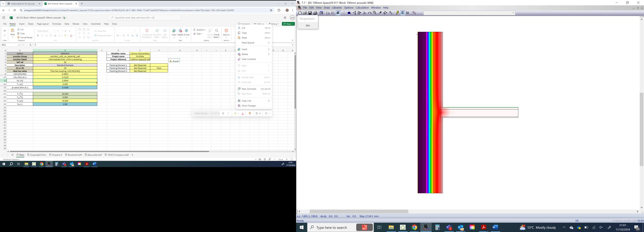Click the T/C icon in the TRISCO toolbar
The height and width of the screenshot is (232, 644).
[x=414, y=13]
